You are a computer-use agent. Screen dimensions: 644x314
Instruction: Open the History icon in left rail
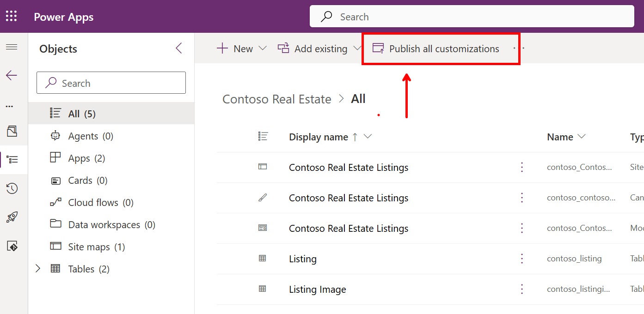(x=12, y=188)
